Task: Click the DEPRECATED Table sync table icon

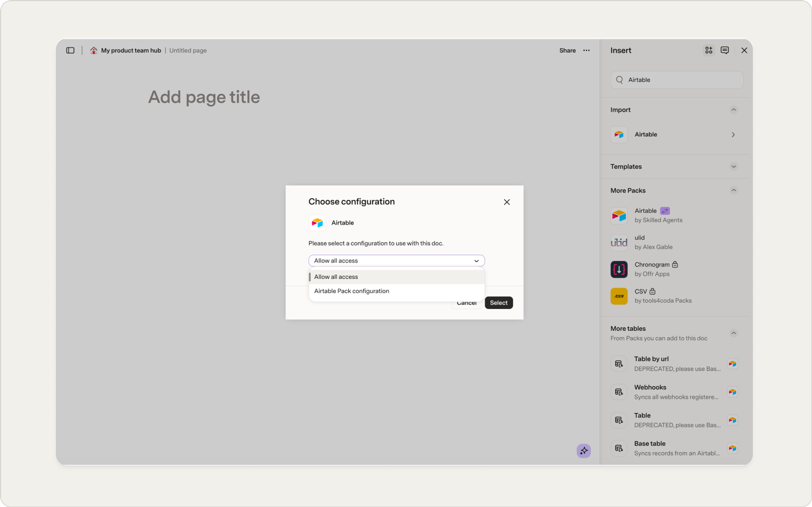Action: pos(619,420)
